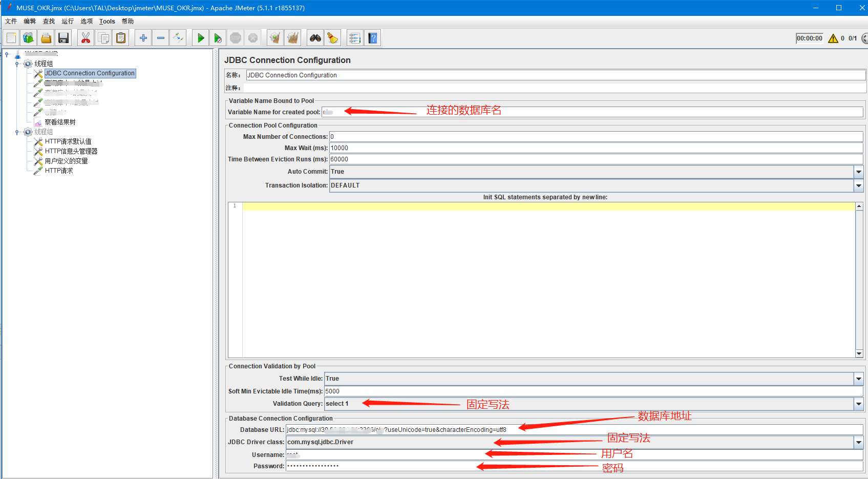Start the test with green play icon
868x479 pixels.
201,38
